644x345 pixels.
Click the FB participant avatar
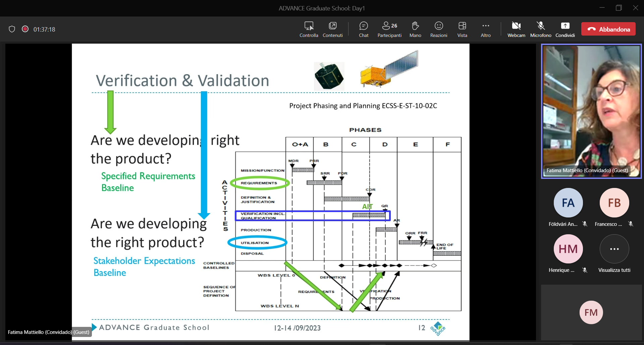(x=614, y=203)
